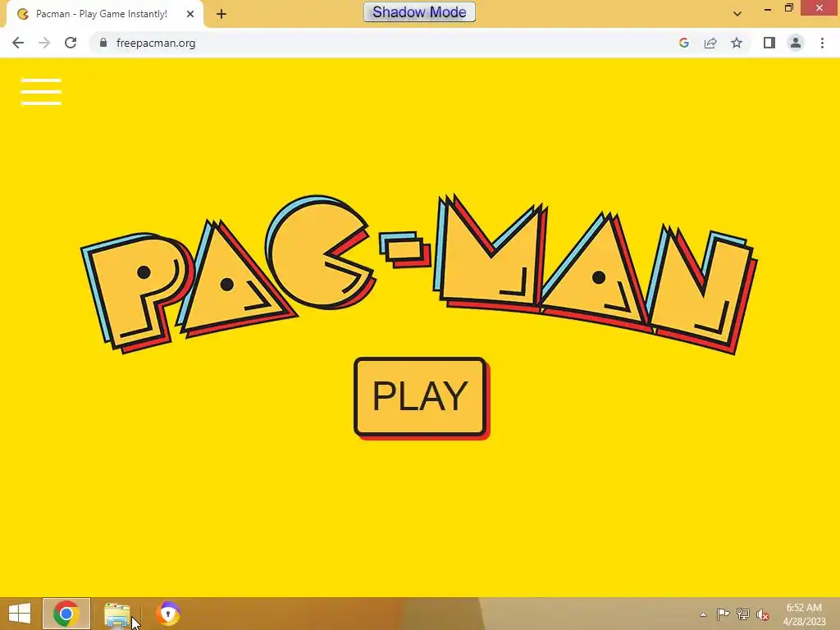The height and width of the screenshot is (630, 840).
Task: Open the Chrome three-dot menu
Action: point(822,43)
